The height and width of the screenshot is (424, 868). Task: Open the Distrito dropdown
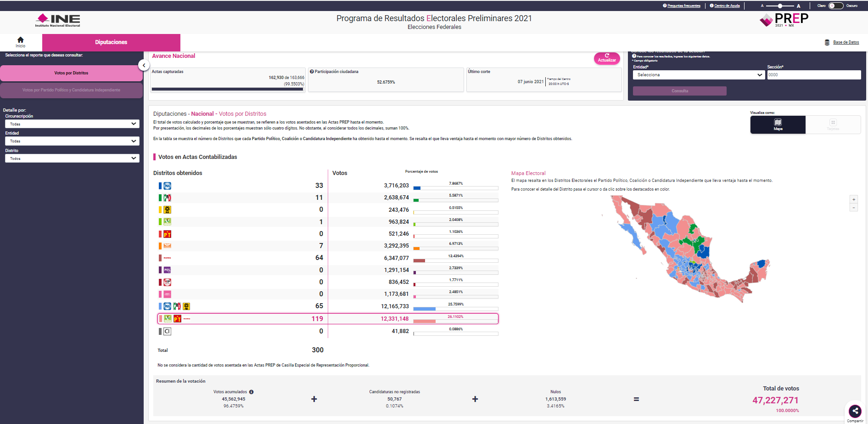pos(72,158)
